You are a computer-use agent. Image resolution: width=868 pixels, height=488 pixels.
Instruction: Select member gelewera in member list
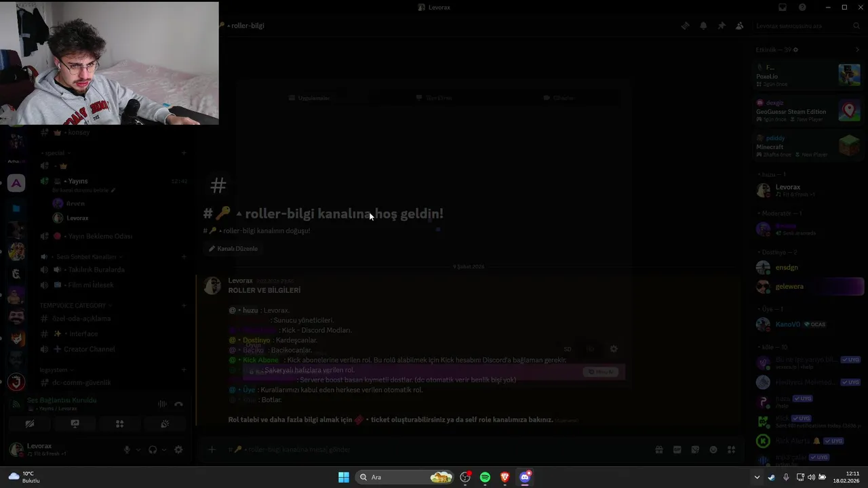click(x=808, y=287)
